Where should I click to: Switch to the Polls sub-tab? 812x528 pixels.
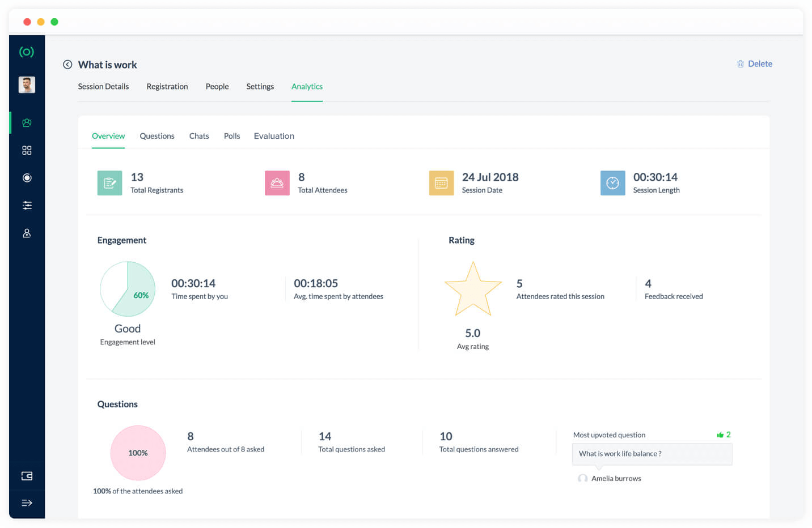[232, 136]
